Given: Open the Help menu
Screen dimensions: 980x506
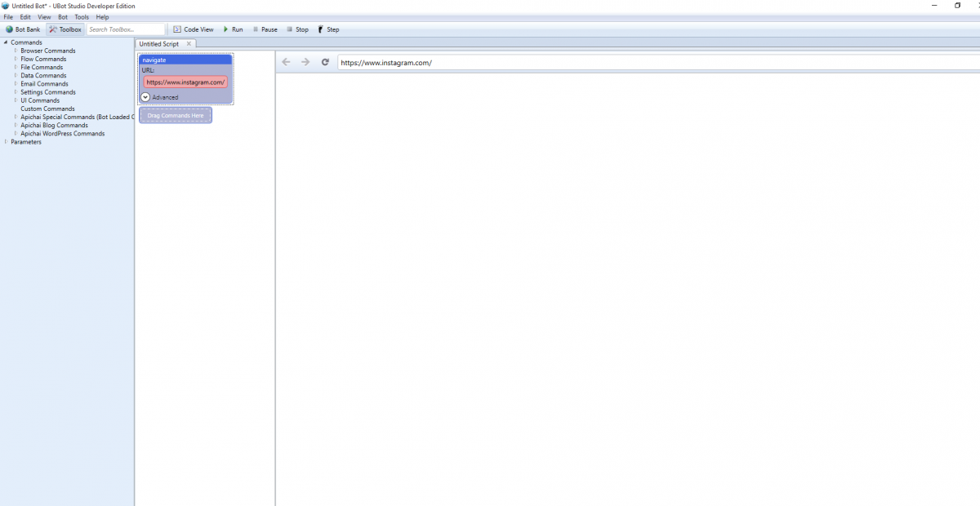Looking at the screenshot, I should pos(102,17).
